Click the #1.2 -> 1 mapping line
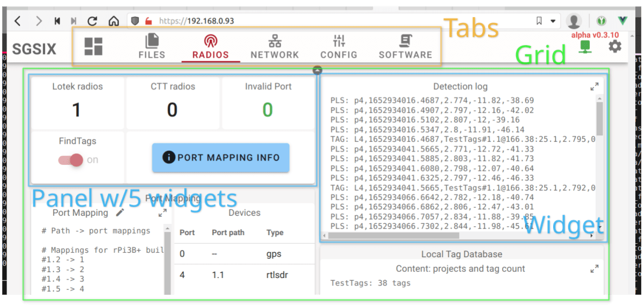The image size is (644, 306). pyautogui.click(x=62, y=259)
